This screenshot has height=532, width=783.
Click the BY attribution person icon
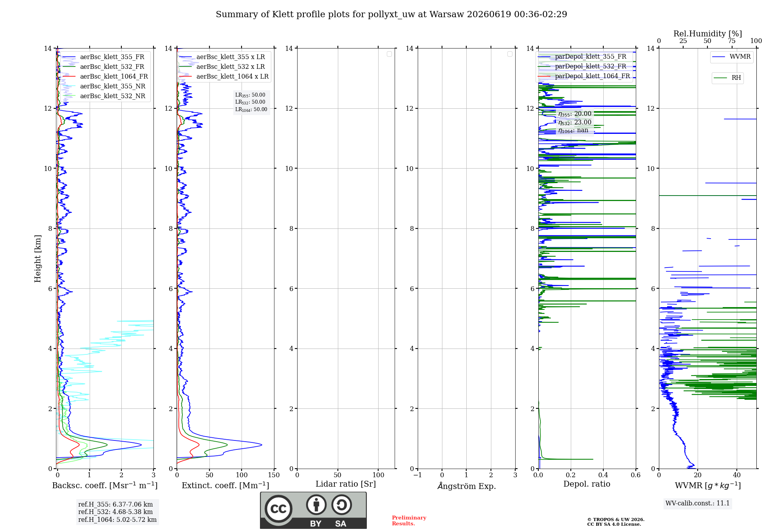pyautogui.click(x=316, y=505)
